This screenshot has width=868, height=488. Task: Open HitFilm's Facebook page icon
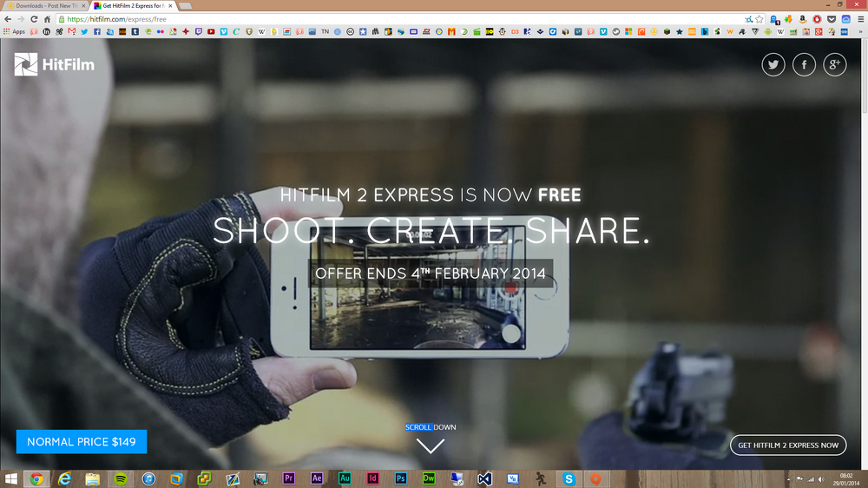point(804,65)
